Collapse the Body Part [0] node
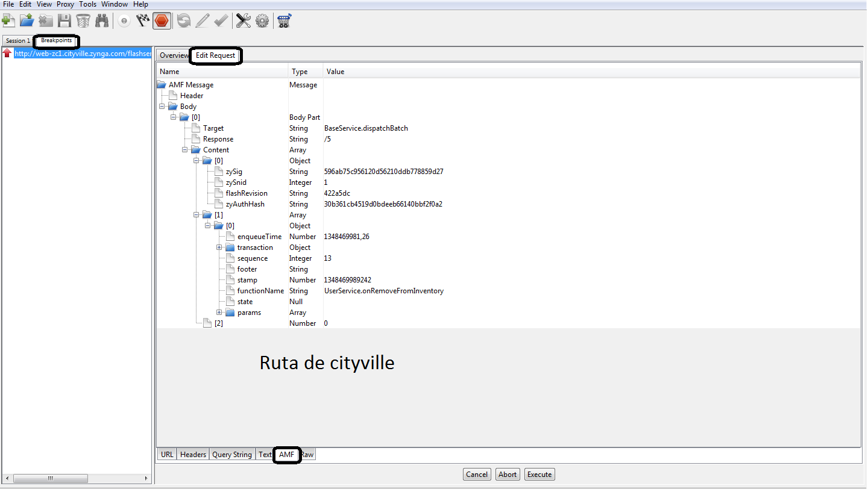 pyautogui.click(x=174, y=117)
